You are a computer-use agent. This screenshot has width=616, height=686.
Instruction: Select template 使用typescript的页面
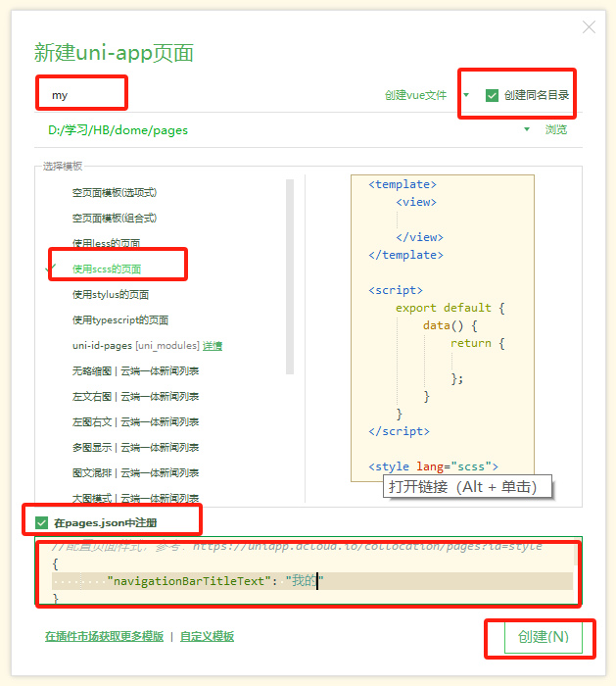120,319
